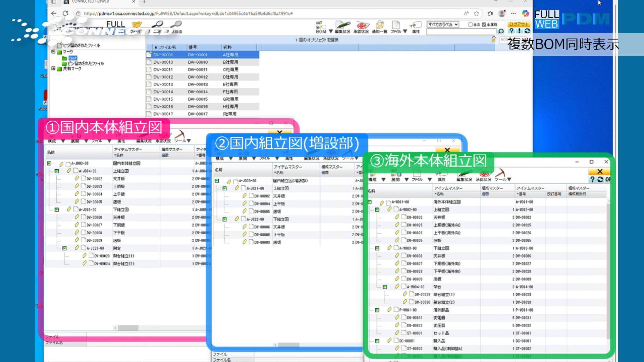This screenshot has height=362, width=644.
Task: Click the main search input field
Action: (461, 32)
